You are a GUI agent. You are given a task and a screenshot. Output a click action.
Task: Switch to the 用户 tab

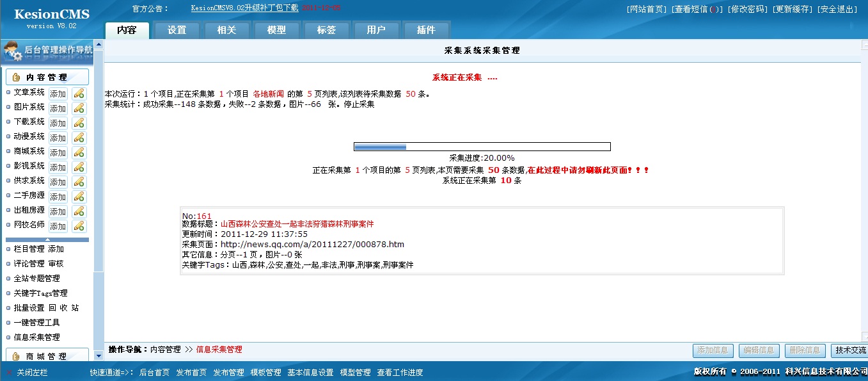point(376,30)
